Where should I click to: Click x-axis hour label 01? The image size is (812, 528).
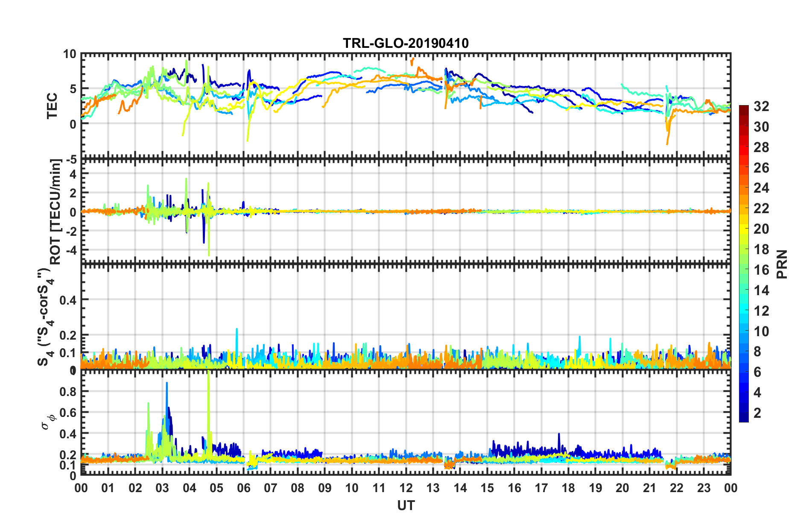[108, 488]
